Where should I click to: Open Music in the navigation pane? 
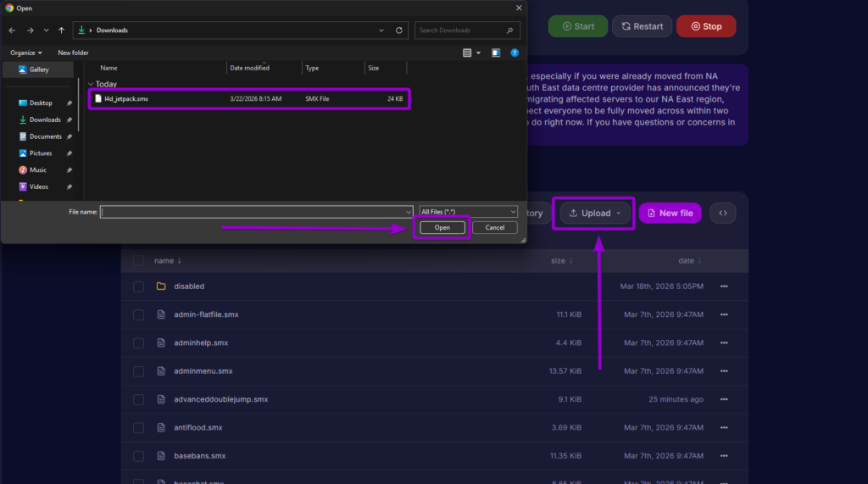click(x=37, y=170)
